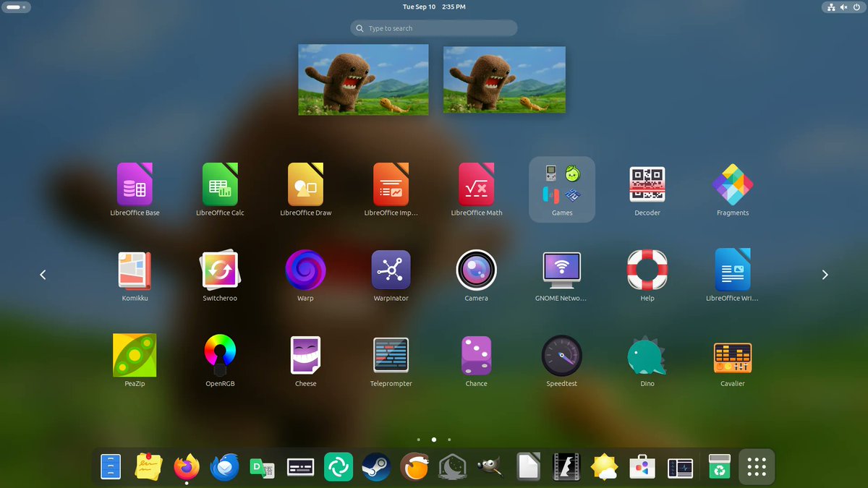Open GIMP from the dock

point(489,467)
